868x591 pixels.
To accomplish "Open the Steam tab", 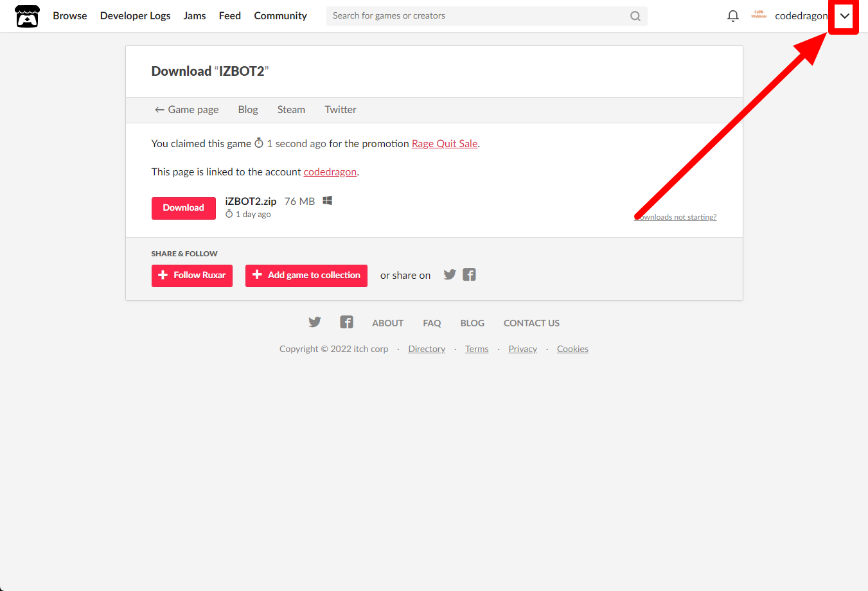I will click(x=291, y=110).
